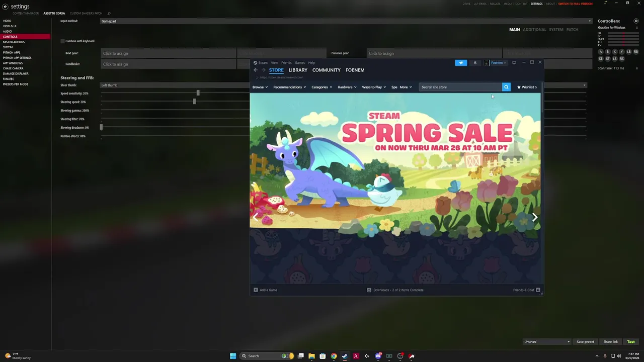Viewport: 644px width, 362px height.
Task: Click the Next gear assign field
Action: (x=168, y=53)
